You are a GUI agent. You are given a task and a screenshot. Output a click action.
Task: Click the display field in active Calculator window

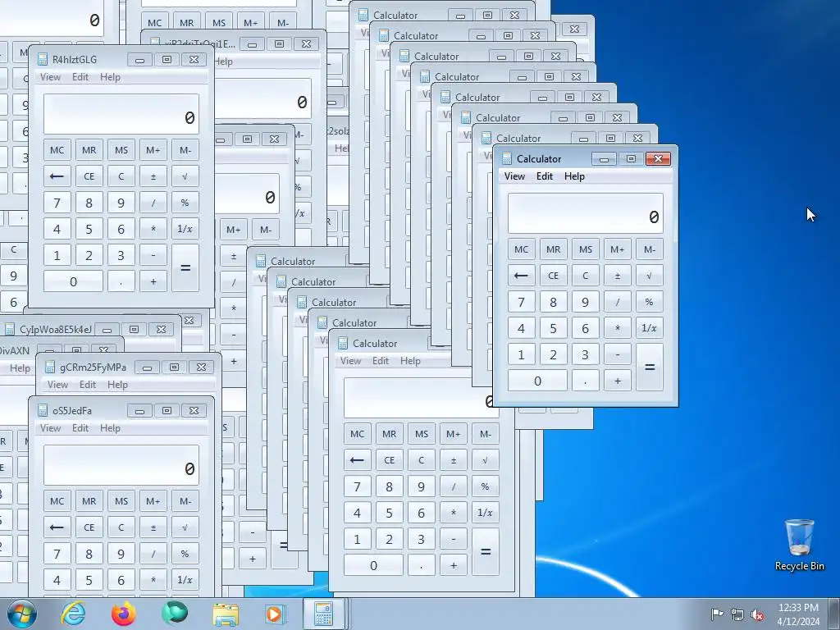586,213
